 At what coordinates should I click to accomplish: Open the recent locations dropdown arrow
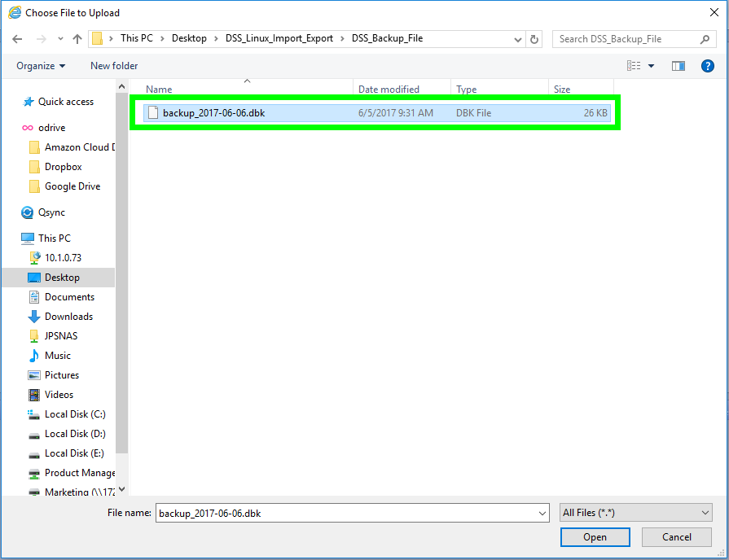[60, 39]
